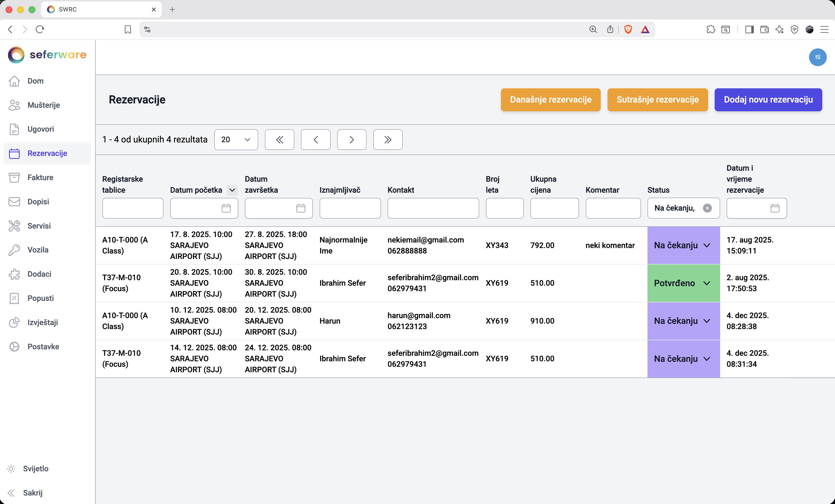Navigate to Fakture section
Screen dimensions: 835x504
click(40, 177)
